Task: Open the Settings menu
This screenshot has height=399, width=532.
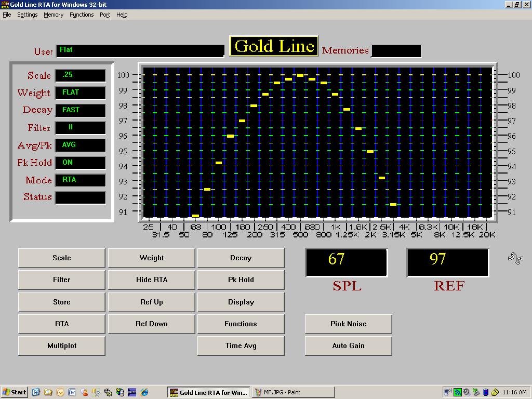Action: tap(27, 15)
